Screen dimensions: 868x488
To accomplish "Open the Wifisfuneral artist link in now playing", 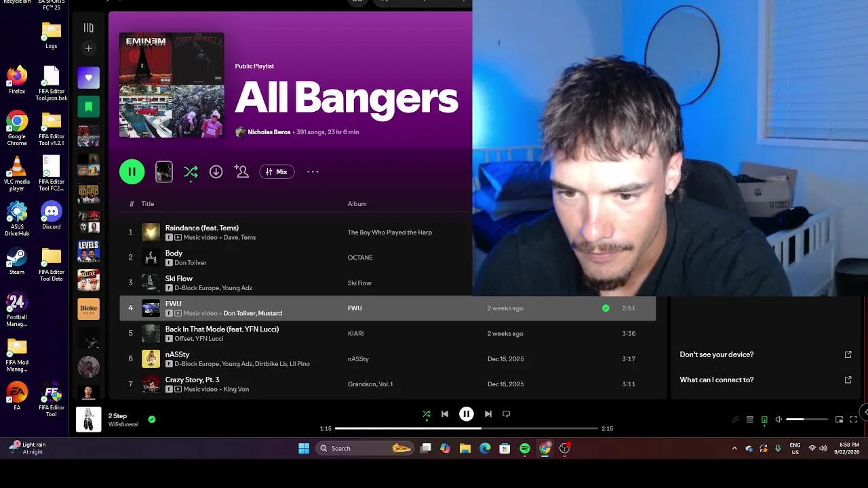I will tap(123, 424).
